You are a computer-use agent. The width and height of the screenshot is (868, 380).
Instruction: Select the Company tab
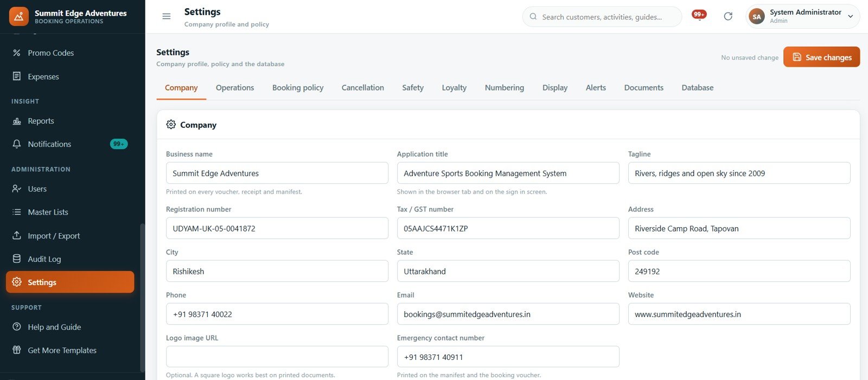coord(181,88)
